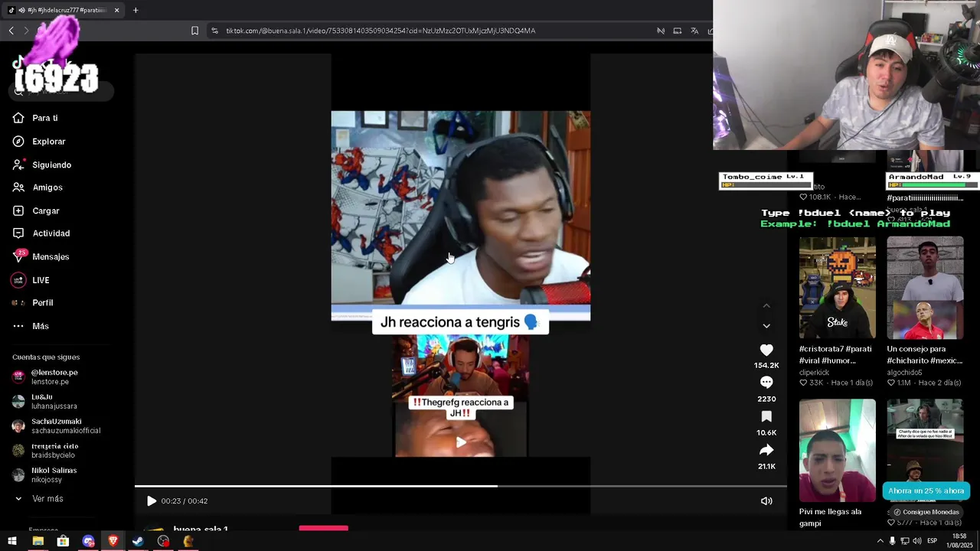This screenshot has width=980, height=551.
Task: Open Un consejo para chicharito video
Action: point(925,288)
